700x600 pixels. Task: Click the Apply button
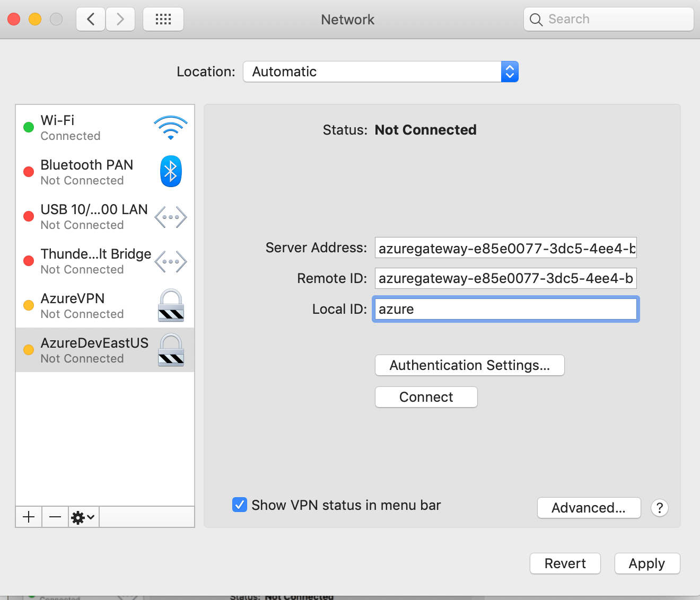point(647,563)
